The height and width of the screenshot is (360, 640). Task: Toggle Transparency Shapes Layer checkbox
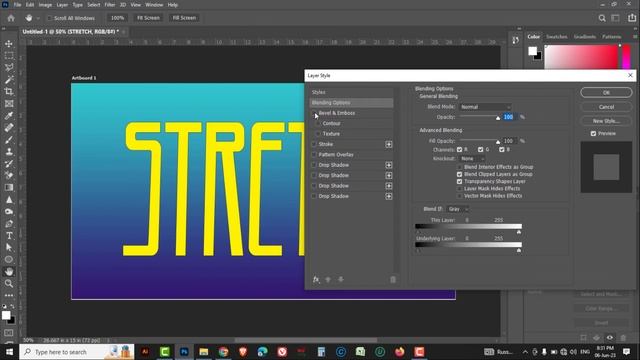point(460,182)
